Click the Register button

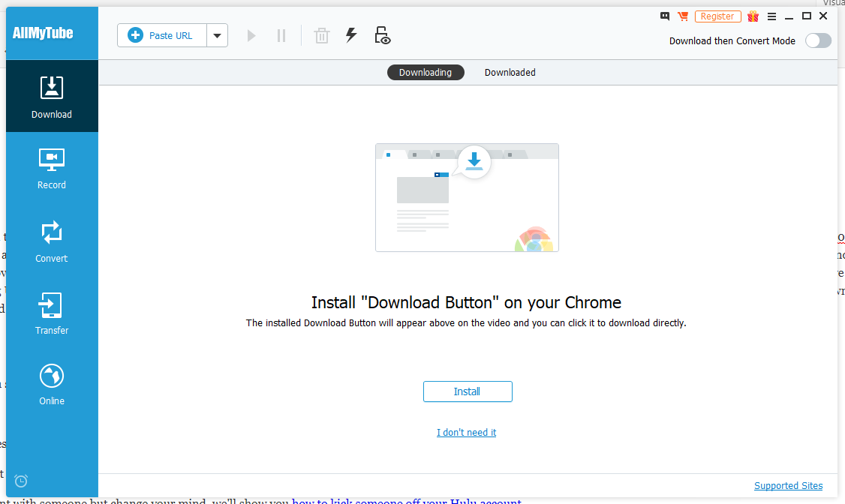click(x=718, y=16)
